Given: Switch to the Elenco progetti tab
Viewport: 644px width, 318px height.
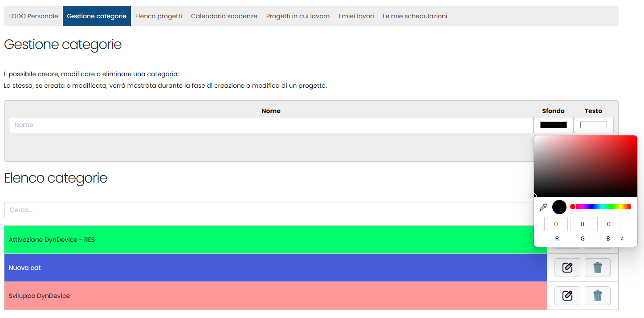Looking at the screenshot, I should pyautogui.click(x=159, y=16).
